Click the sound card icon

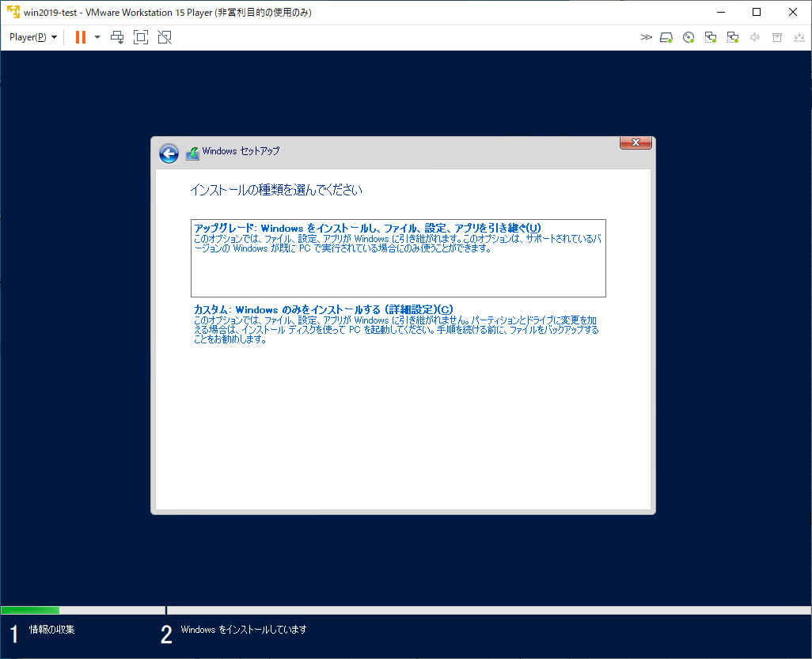click(754, 36)
